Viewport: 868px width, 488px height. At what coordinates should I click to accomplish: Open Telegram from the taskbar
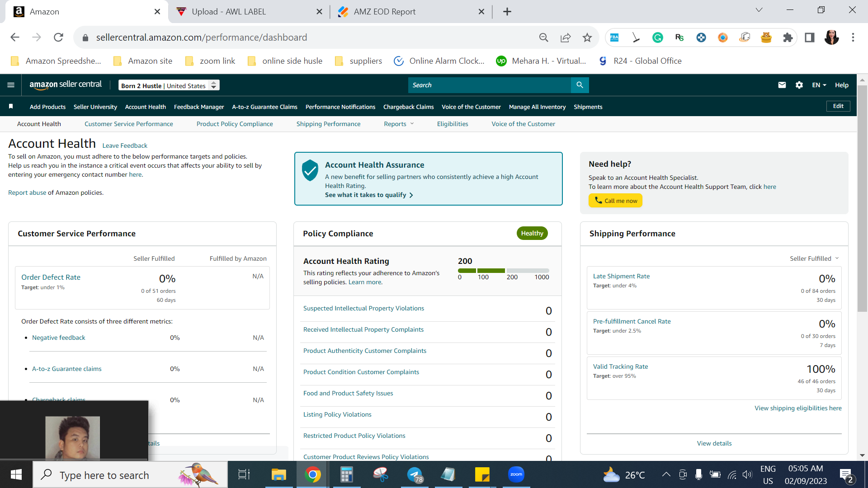click(x=415, y=474)
